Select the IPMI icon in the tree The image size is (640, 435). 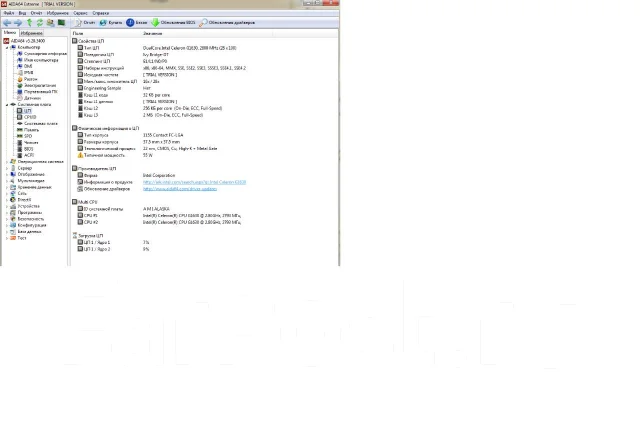(19, 73)
